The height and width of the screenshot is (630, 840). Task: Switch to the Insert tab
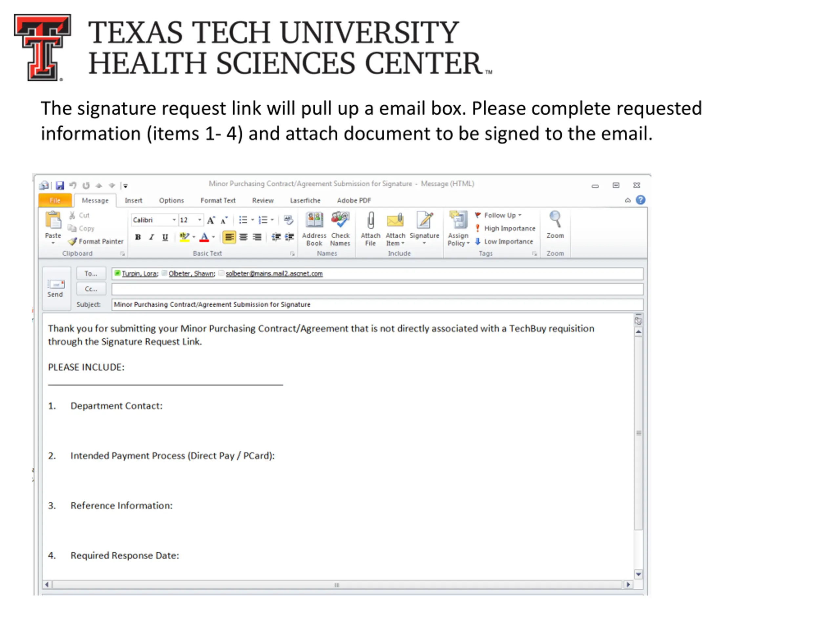(x=133, y=200)
